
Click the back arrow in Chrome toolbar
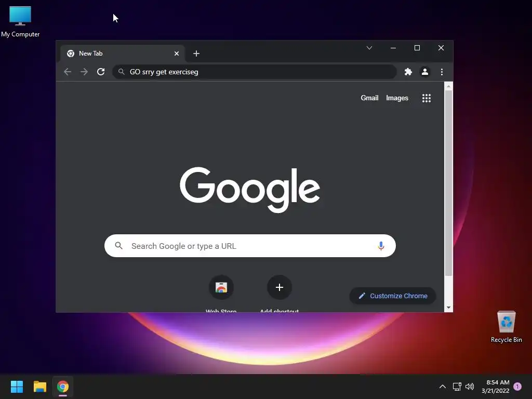68,72
